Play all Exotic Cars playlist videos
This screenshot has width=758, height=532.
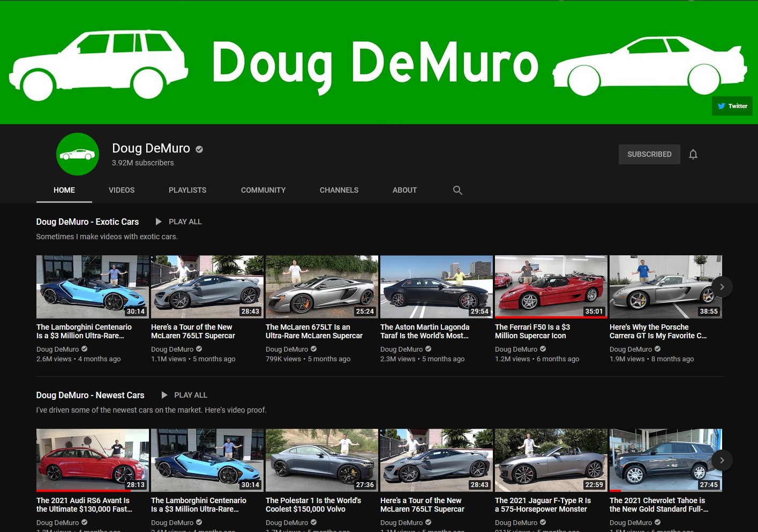[178, 222]
